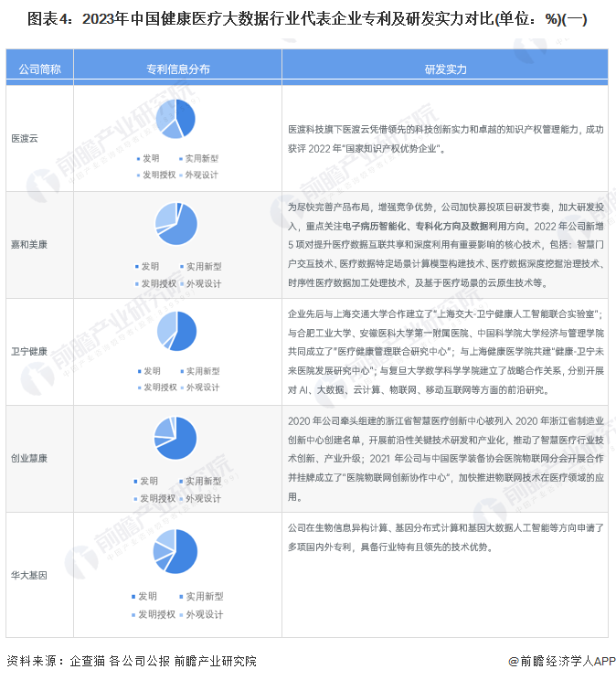The height and width of the screenshot is (680, 616).
Task: Click 外观设计 legend entry in 创业慧康 row
Action: pos(200,499)
